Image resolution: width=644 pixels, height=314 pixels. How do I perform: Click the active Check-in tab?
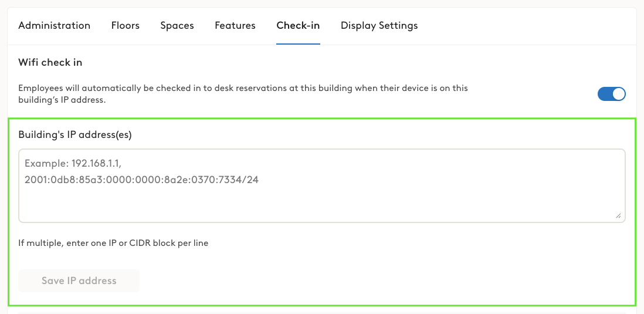[x=298, y=25]
